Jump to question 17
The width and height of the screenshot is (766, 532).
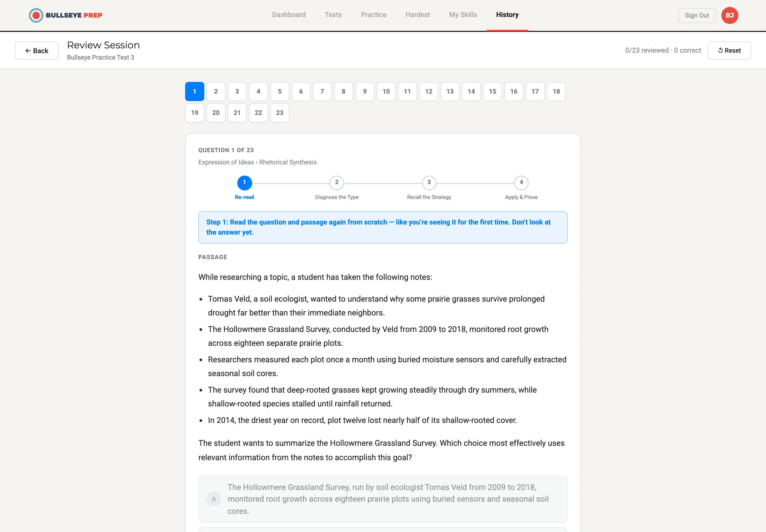click(535, 91)
